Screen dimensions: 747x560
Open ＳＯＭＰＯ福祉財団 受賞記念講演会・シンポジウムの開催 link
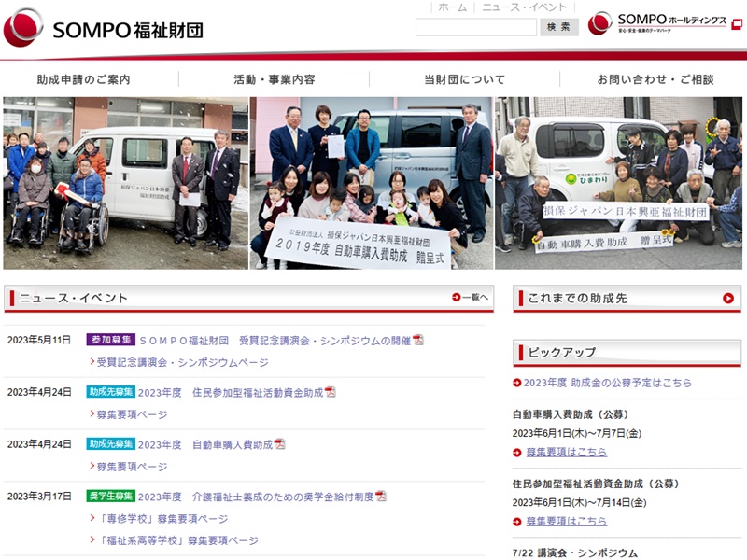pyautogui.click(x=275, y=341)
